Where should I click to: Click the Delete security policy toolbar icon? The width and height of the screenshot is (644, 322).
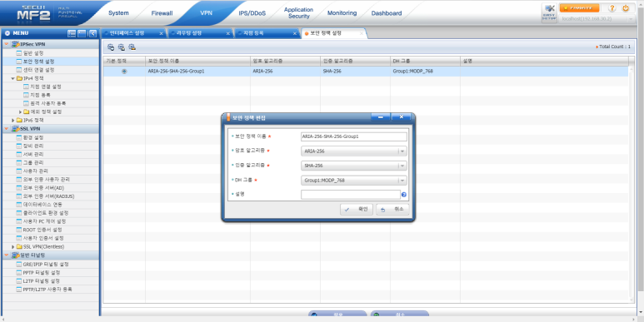pyautogui.click(x=132, y=47)
